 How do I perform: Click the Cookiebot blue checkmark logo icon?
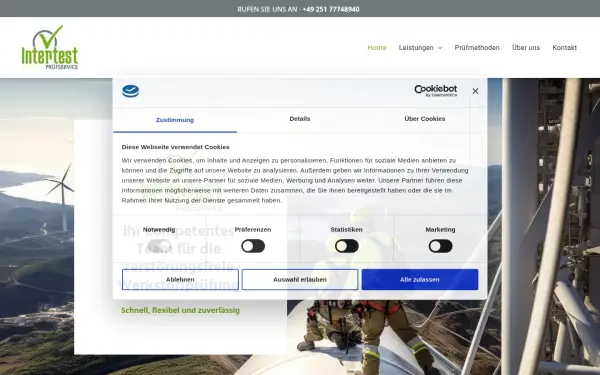(x=130, y=91)
